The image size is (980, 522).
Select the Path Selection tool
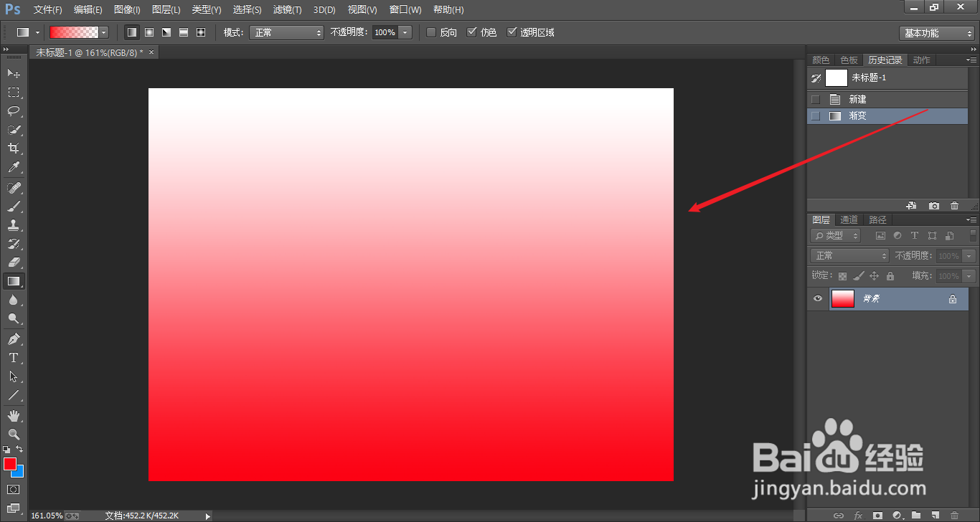[x=14, y=376]
